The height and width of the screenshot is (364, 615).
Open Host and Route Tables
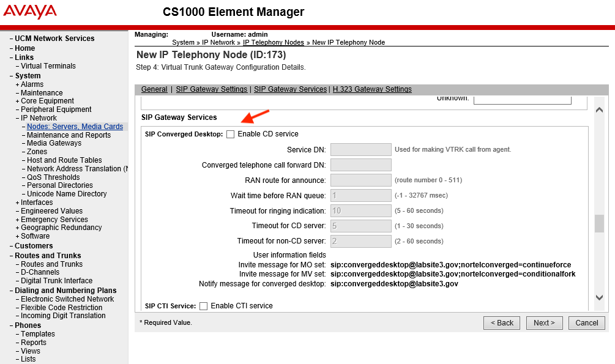64,160
